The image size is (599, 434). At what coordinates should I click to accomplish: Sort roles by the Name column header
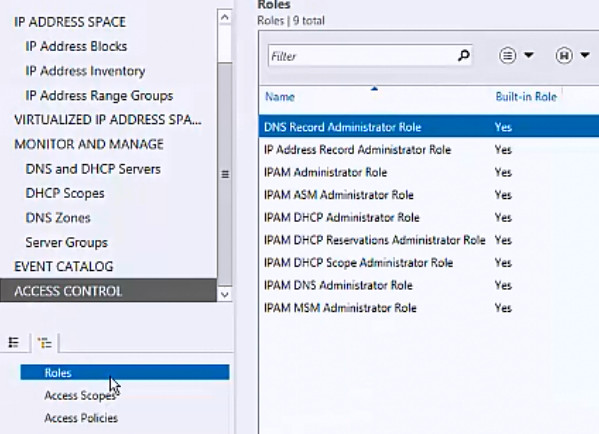(x=280, y=97)
